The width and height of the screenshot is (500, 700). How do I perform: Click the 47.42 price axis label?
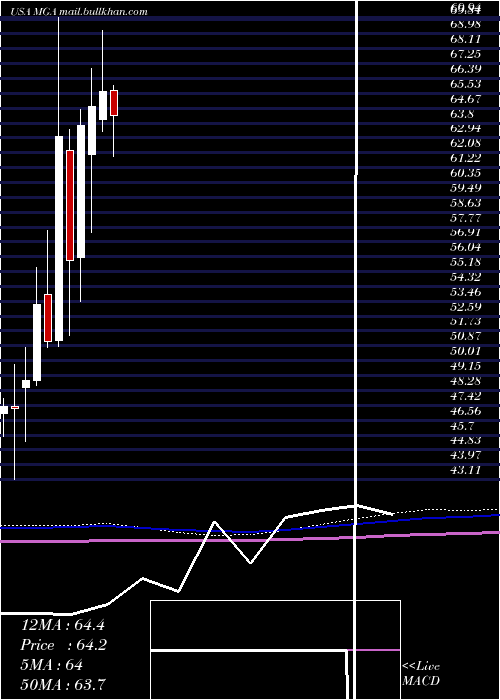[x=466, y=396]
